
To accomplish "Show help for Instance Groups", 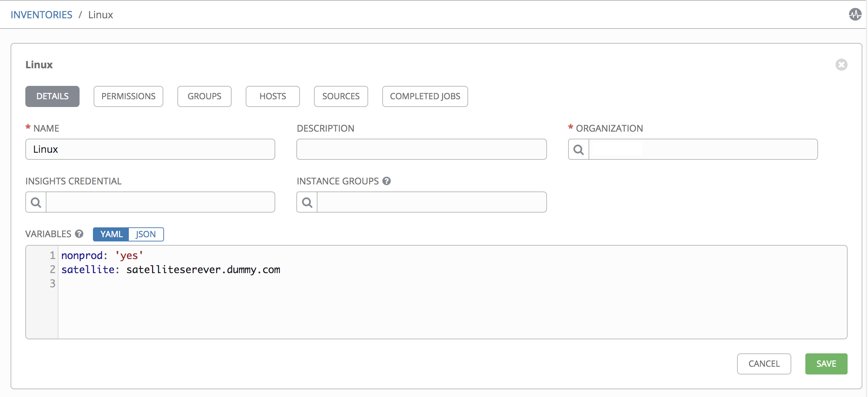I will [386, 181].
